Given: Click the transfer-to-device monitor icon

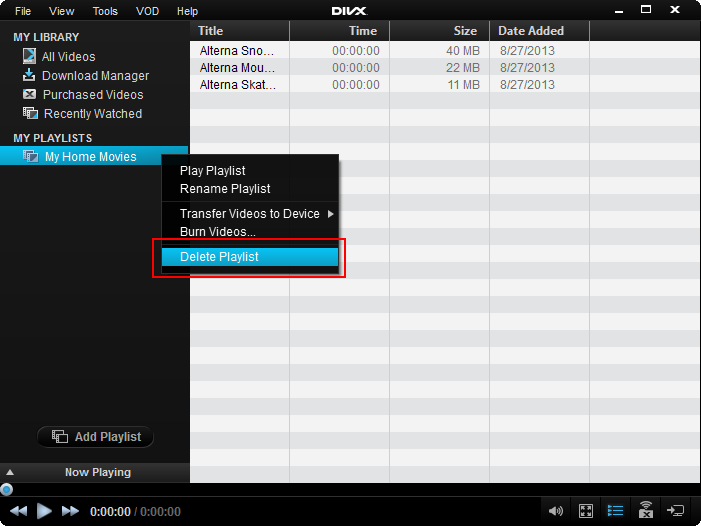Looking at the screenshot, I should pos(677,511).
